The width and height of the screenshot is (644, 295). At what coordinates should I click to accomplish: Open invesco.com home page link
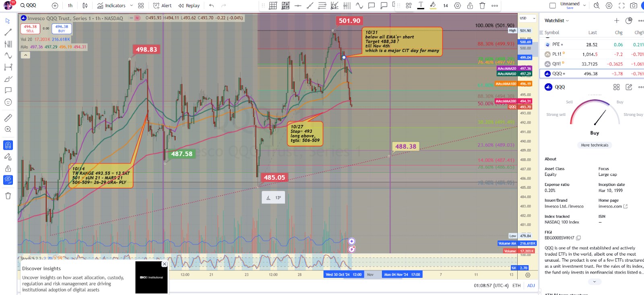tap(613, 206)
